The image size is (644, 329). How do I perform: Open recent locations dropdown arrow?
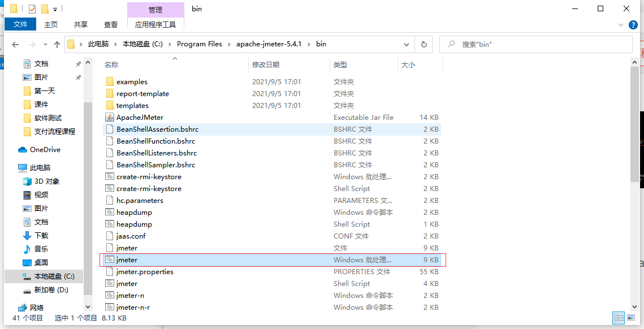(45, 44)
